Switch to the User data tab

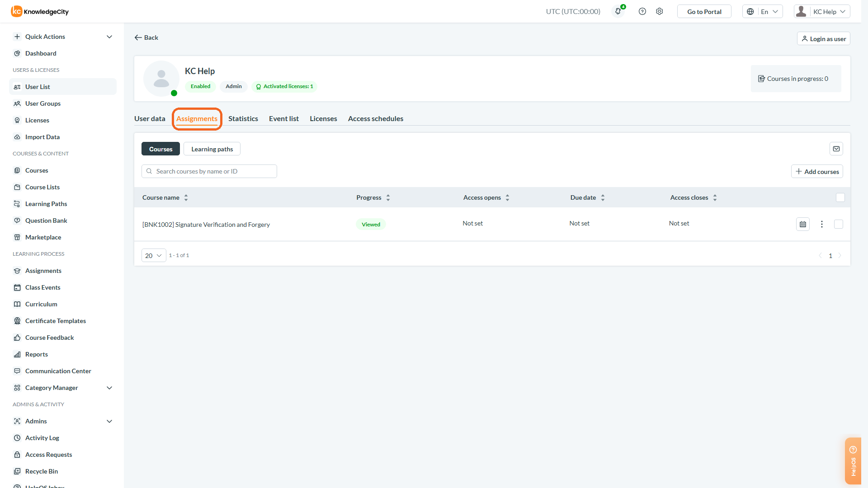tap(150, 118)
